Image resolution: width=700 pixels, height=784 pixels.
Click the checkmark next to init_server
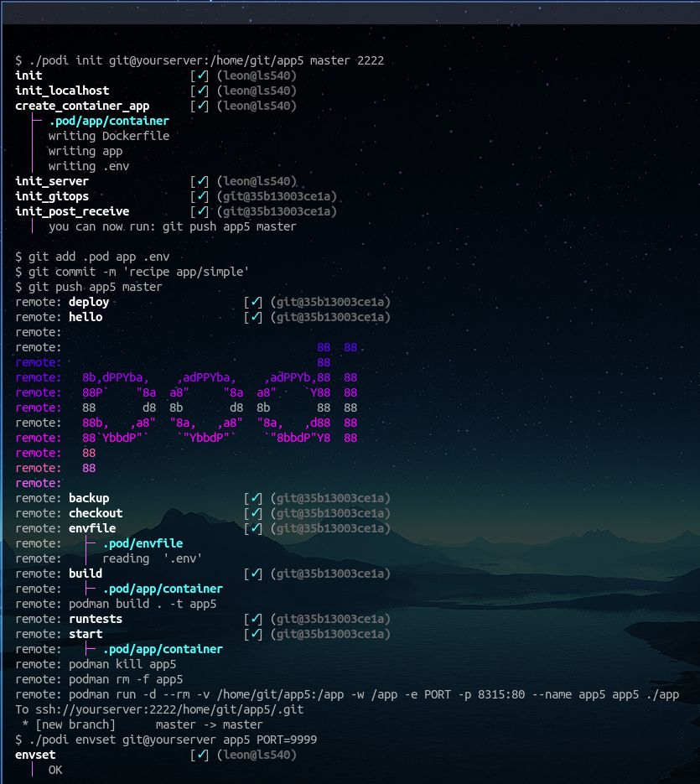click(x=202, y=181)
